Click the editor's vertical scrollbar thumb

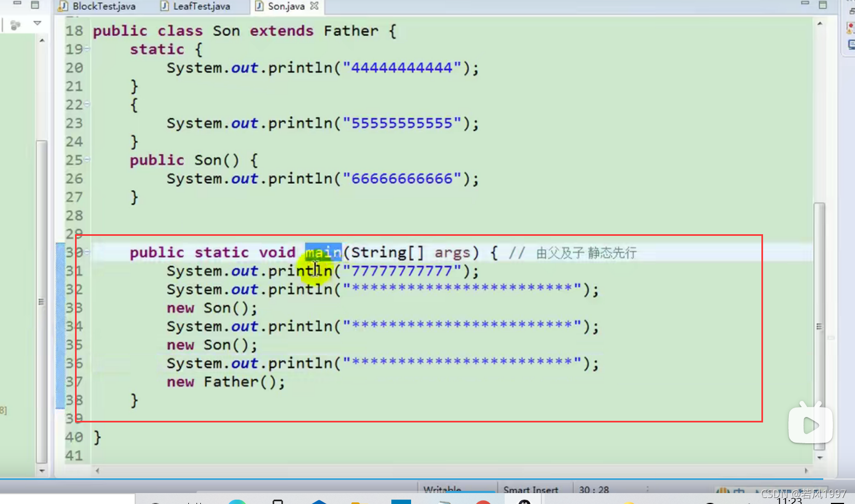(819, 326)
